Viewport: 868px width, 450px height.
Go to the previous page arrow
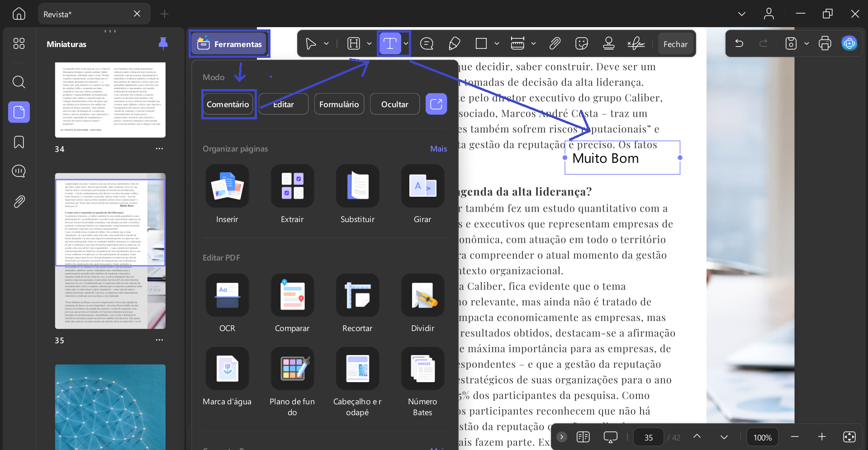click(697, 436)
